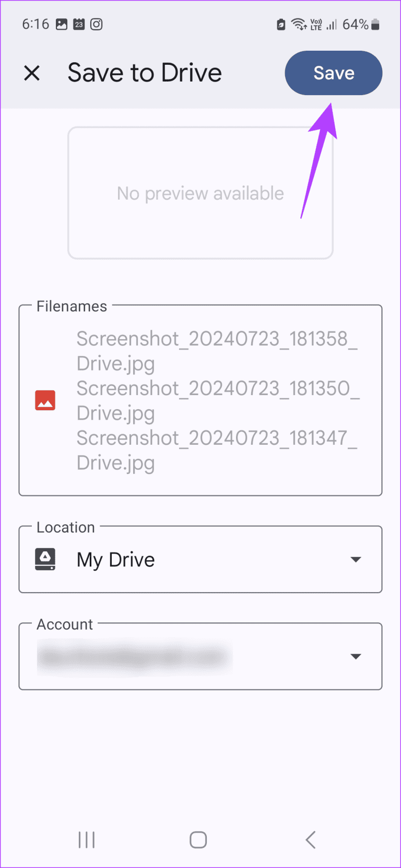Select the My Drive storage icon
This screenshot has height=868, width=401.
coord(45,559)
